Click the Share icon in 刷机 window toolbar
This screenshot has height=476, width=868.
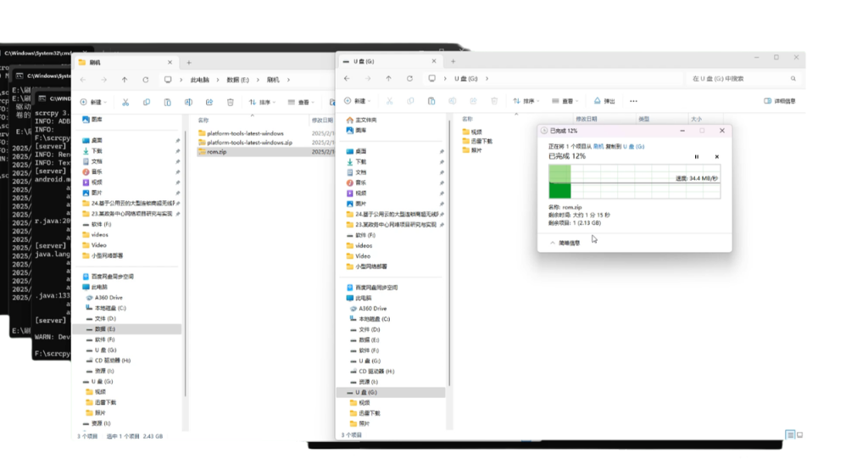click(209, 102)
